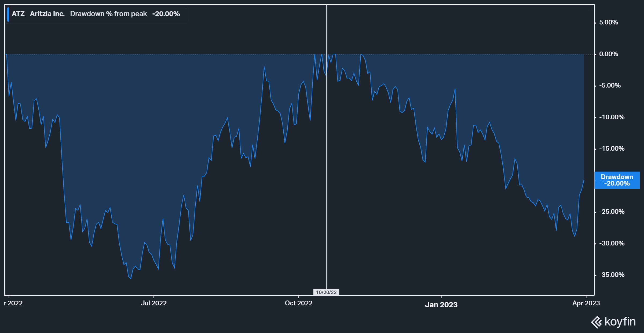Click the -20.00% value in the legend
The height and width of the screenshot is (333, 644).
click(x=166, y=14)
